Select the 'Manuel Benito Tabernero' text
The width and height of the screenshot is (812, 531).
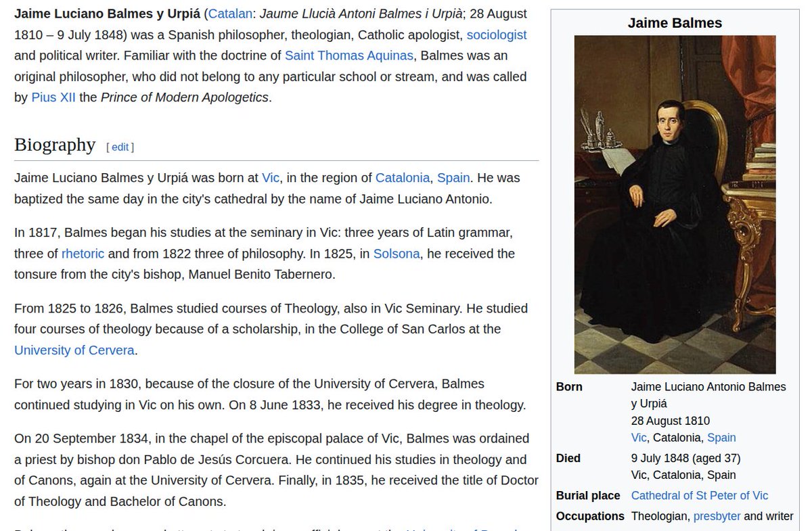pos(260,275)
